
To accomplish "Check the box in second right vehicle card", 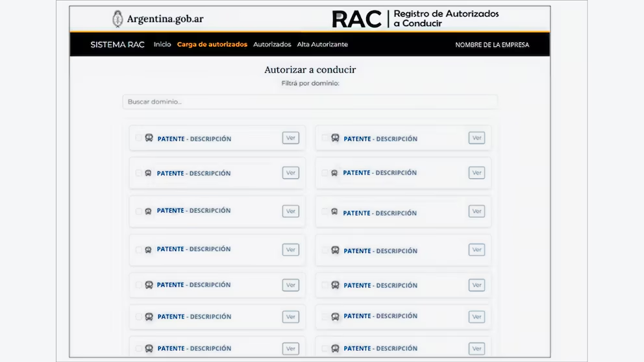I will [325, 173].
